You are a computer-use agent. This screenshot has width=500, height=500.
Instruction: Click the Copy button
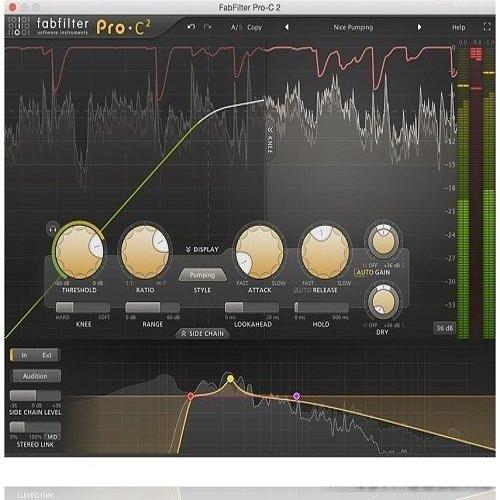point(255,27)
